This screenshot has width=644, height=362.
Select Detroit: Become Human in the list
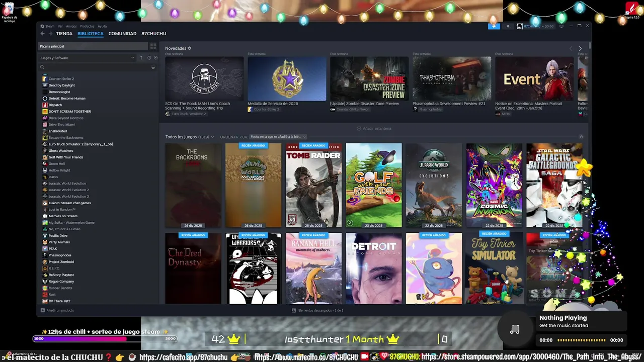67,99
